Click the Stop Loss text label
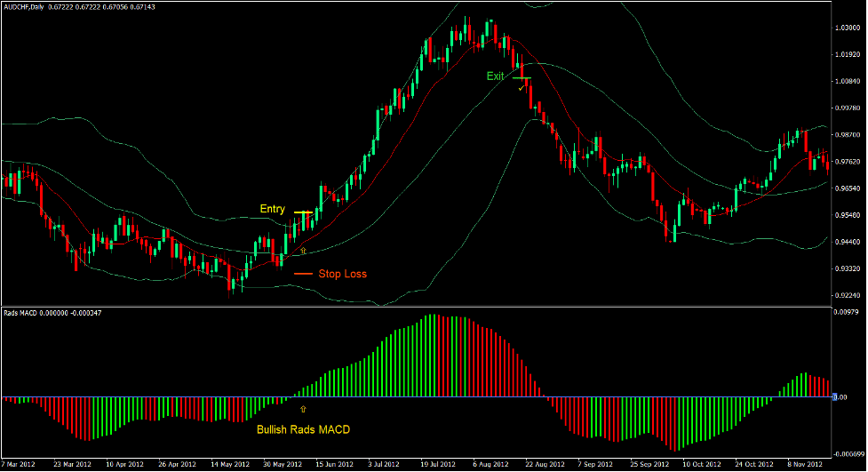This screenshot has height=472, width=868. 342,274
